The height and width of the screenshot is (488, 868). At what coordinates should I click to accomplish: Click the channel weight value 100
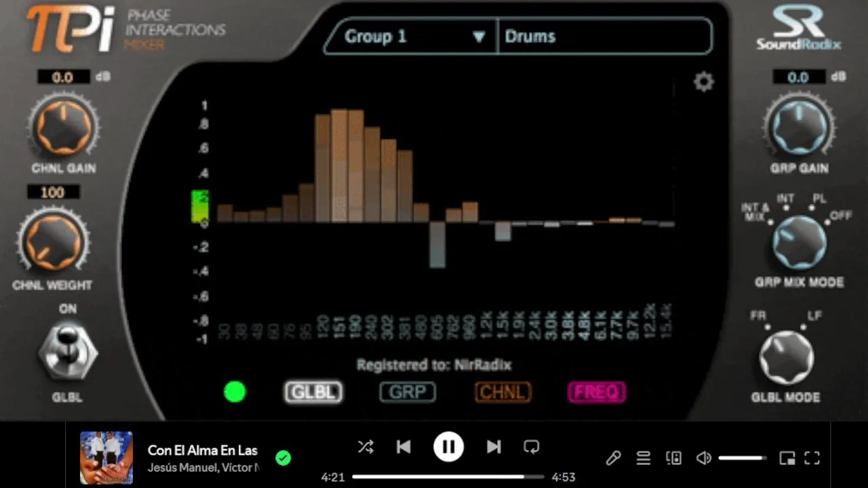(x=53, y=192)
